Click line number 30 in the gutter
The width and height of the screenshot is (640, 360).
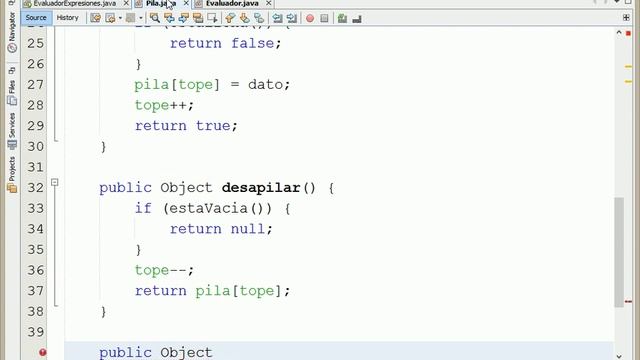[36, 147]
